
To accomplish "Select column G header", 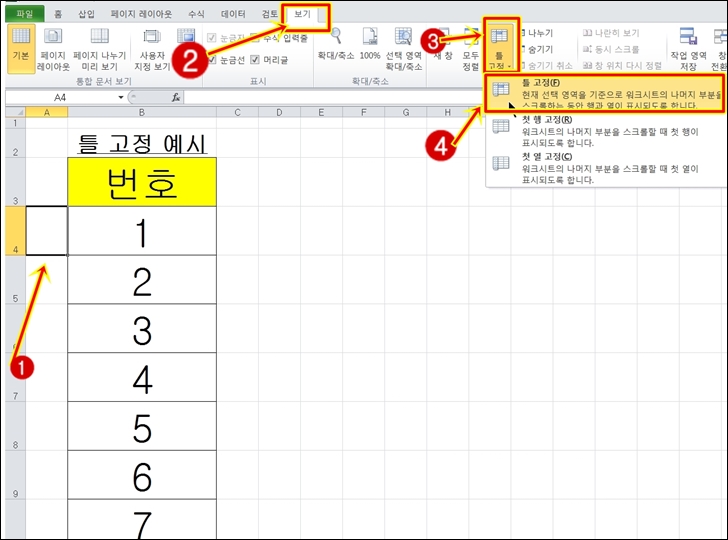I will tap(406, 112).
